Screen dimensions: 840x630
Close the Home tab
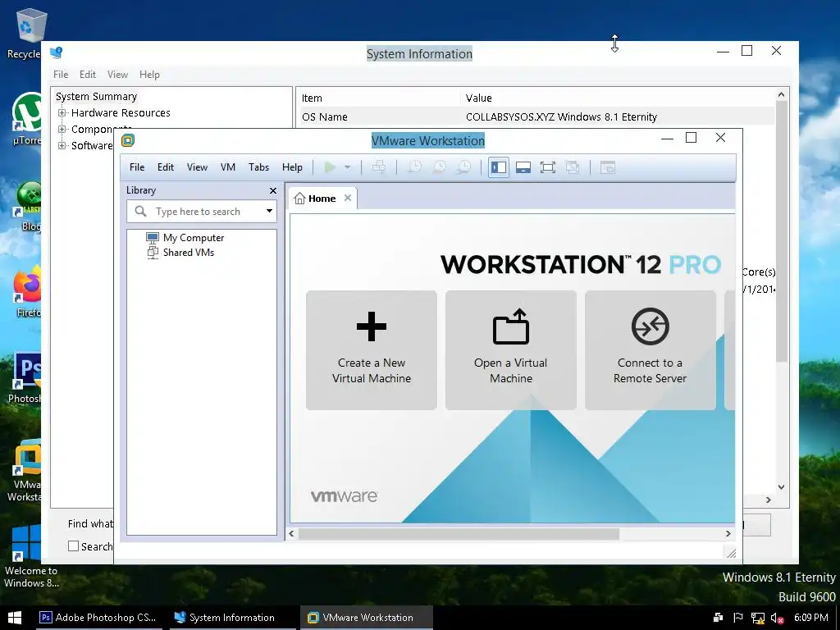click(348, 198)
